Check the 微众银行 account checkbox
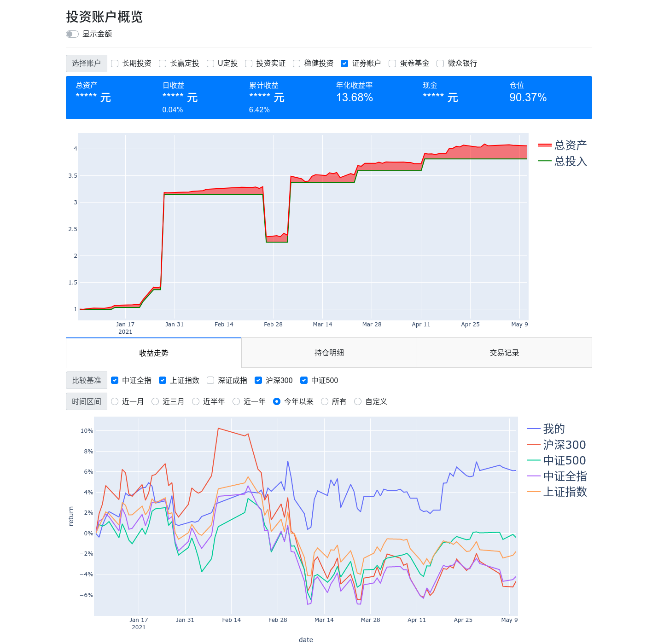This screenshot has height=644, width=658. click(x=440, y=64)
